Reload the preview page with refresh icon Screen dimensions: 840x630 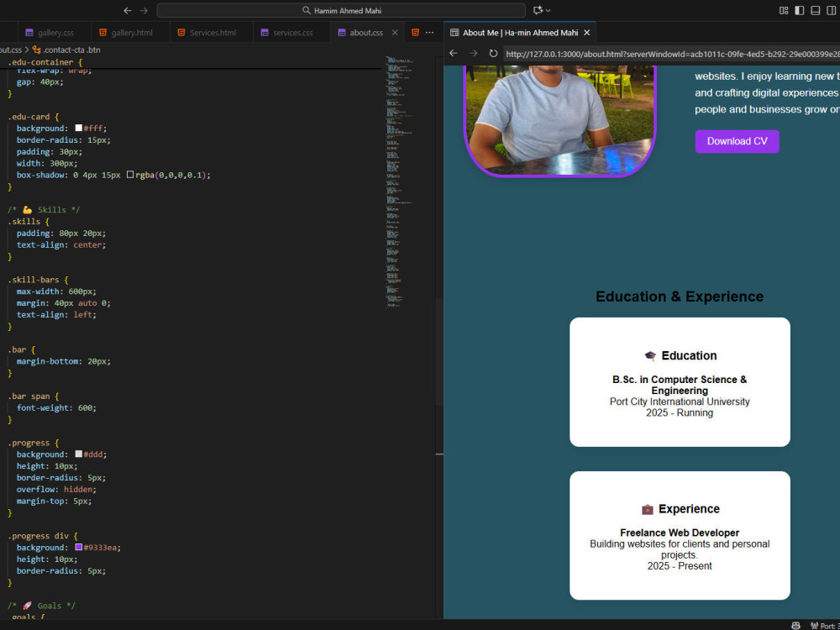[x=493, y=53]
